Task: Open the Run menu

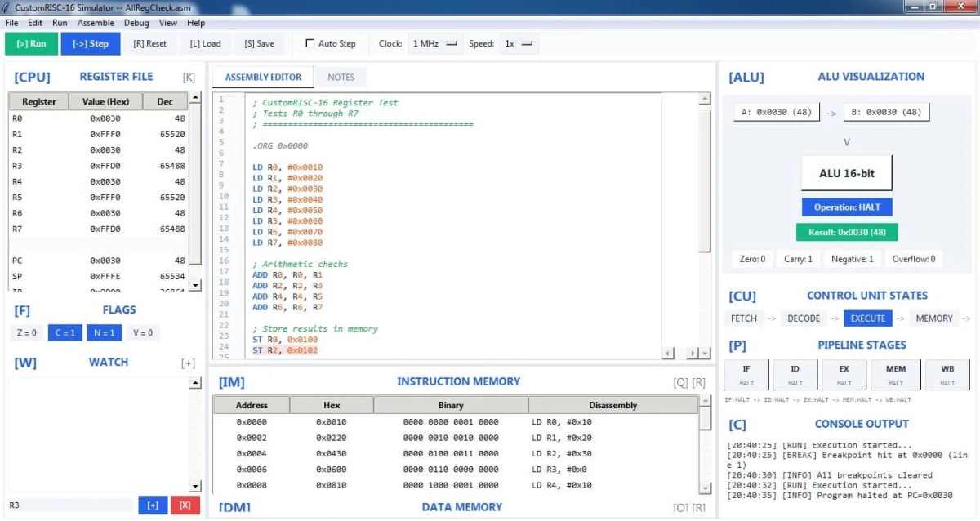Action: click(x=60, y=23)
